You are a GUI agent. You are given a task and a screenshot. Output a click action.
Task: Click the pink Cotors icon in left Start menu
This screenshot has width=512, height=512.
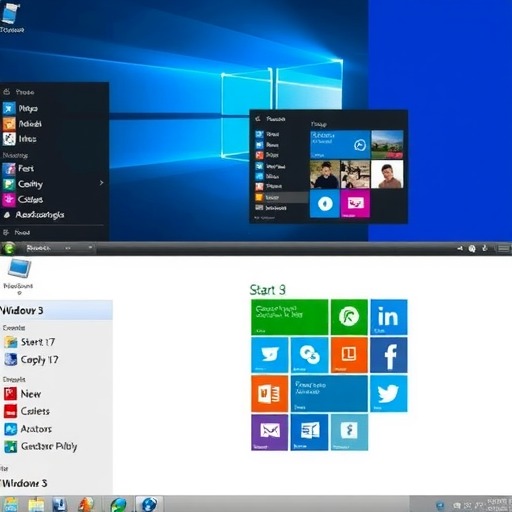[x=9, y=199]
